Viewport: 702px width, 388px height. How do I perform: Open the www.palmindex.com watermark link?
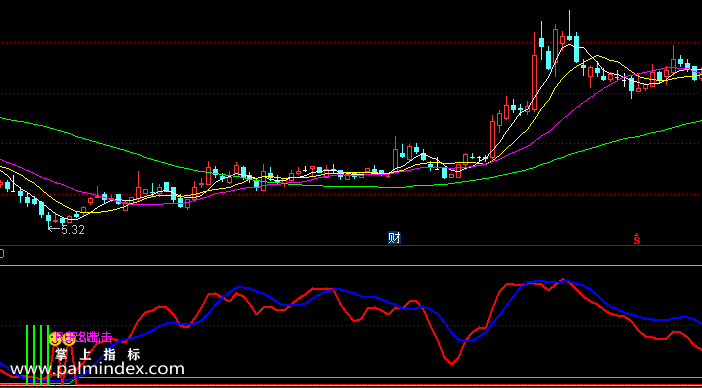(97, 369)
